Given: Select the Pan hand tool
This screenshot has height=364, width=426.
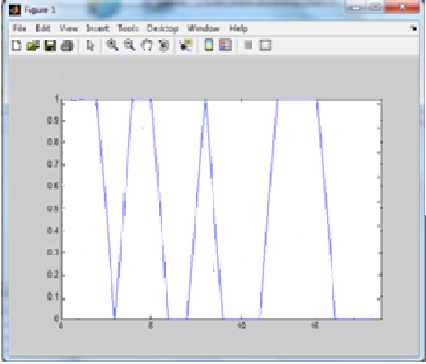Looking at the screenshot, I should click(146, 45).
